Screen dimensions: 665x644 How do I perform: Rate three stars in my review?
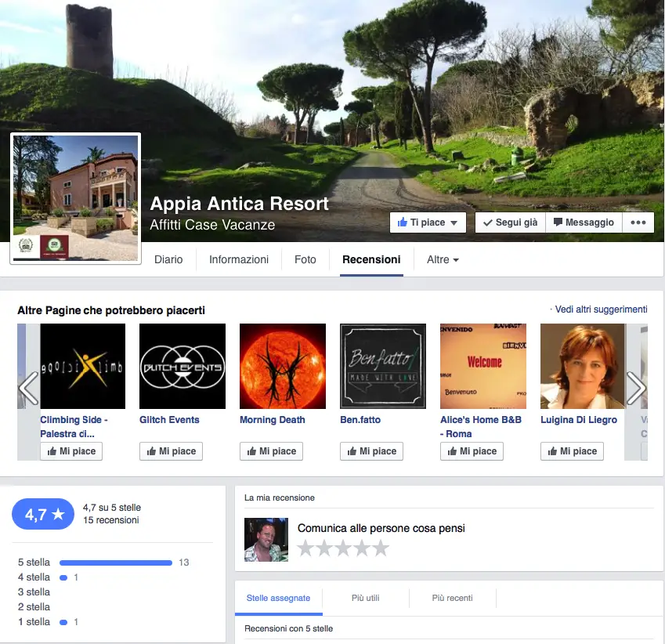[x=343, y=548]
